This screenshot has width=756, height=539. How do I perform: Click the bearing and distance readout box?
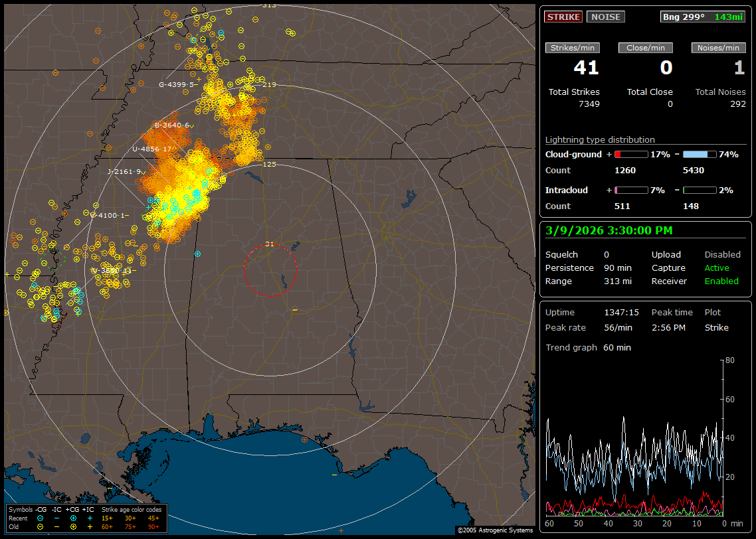tap(703, 17)
